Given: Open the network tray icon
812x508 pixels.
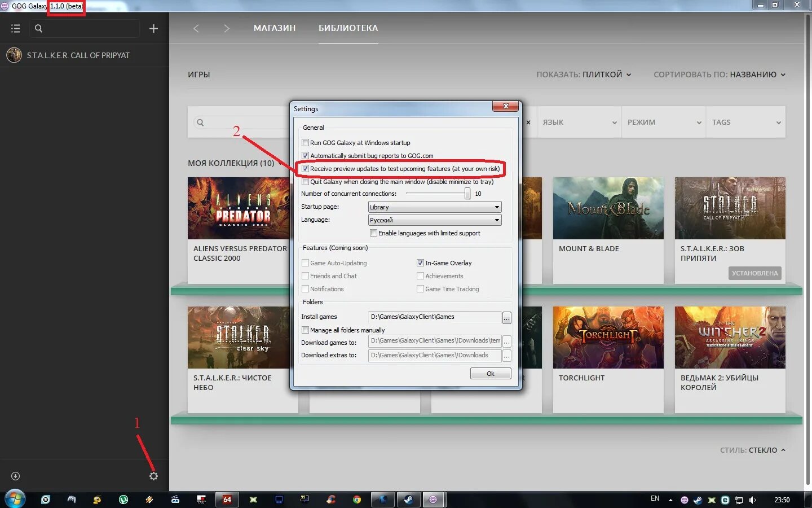Looking at the screenshot, I should pos(739,500).
